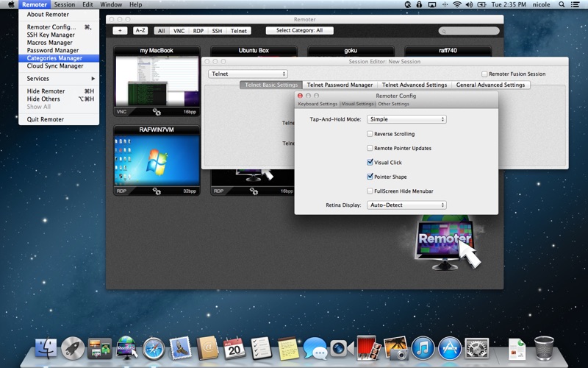Select Macros Manager from menu
588x368 pixels.
(59, 43)
